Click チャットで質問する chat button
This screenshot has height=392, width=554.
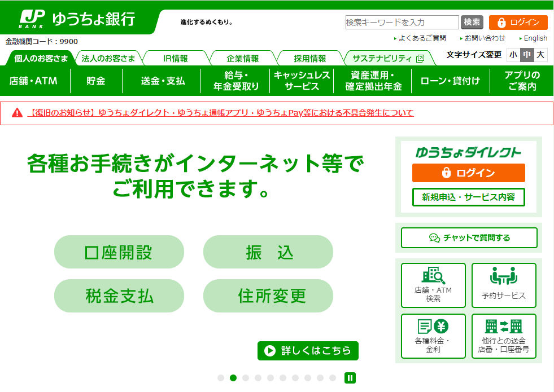click(x=469, y=238)
